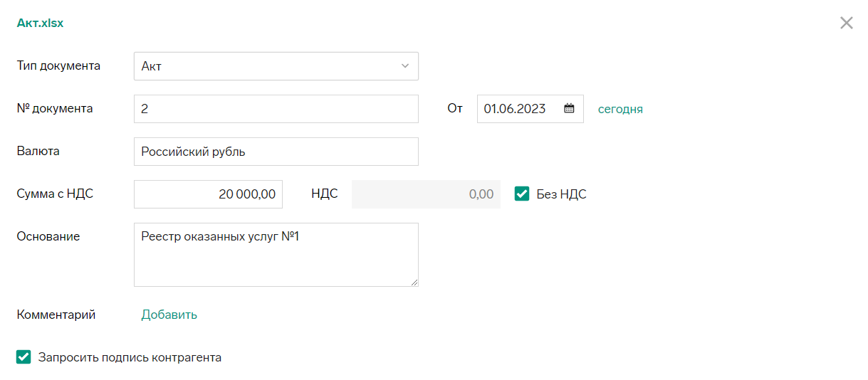Click the date field showing 01.06.2023
Screen dimensions: 868x380
click(530, 109)
